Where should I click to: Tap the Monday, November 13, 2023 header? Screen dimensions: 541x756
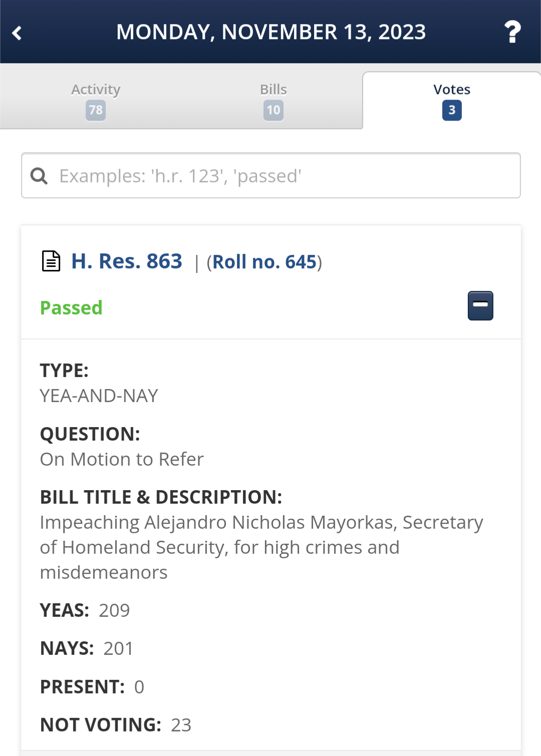click(271, 32)
